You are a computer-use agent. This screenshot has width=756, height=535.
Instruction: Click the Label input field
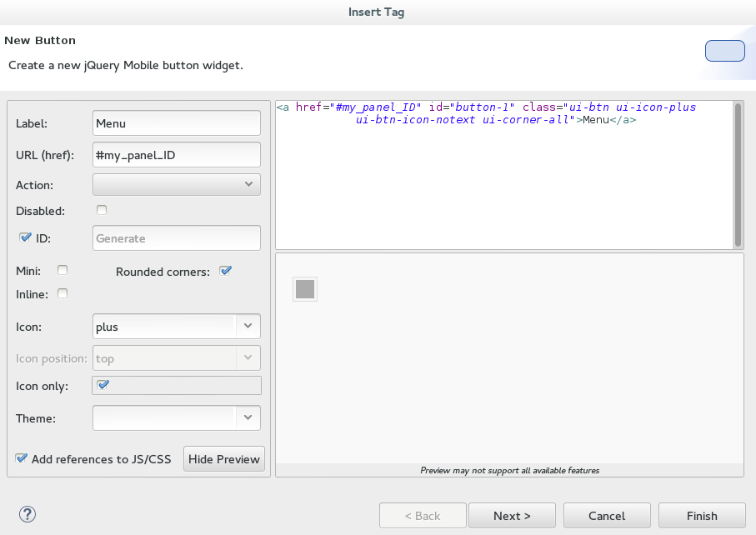click(177, 122)
